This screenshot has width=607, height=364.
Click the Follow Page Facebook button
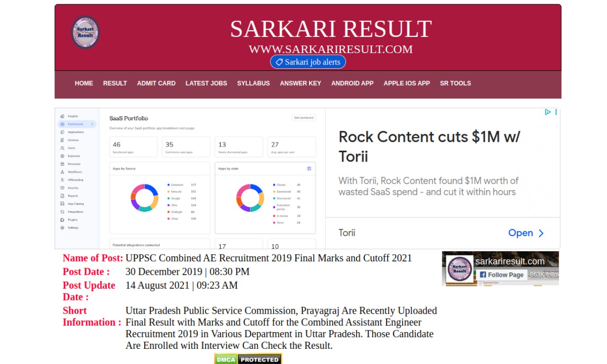[501, 275]
